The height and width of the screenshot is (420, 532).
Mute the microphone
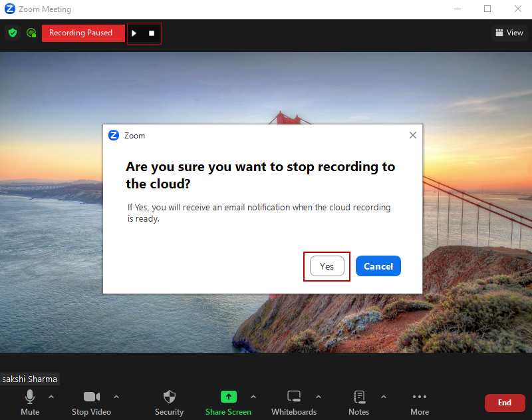30,403
